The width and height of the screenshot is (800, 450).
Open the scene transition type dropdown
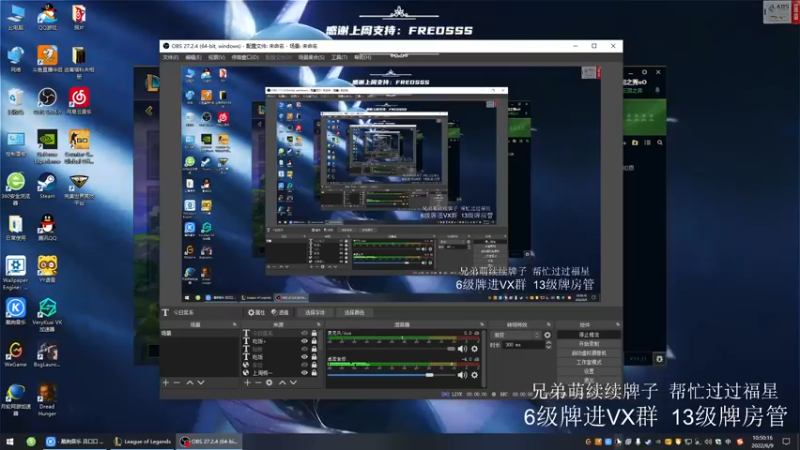click(x=516, y=335)
